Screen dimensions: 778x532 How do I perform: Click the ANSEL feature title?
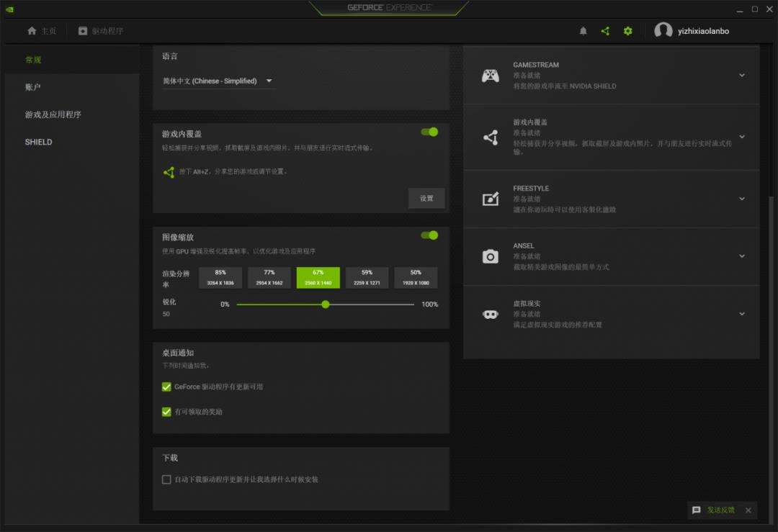tap(524, 246)
